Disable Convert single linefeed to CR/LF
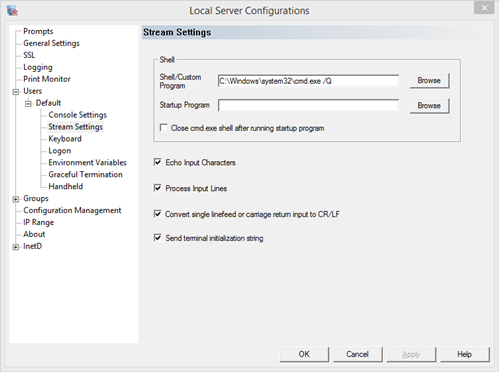The height and width of the screenshot is (372, 499). point(158,214)
